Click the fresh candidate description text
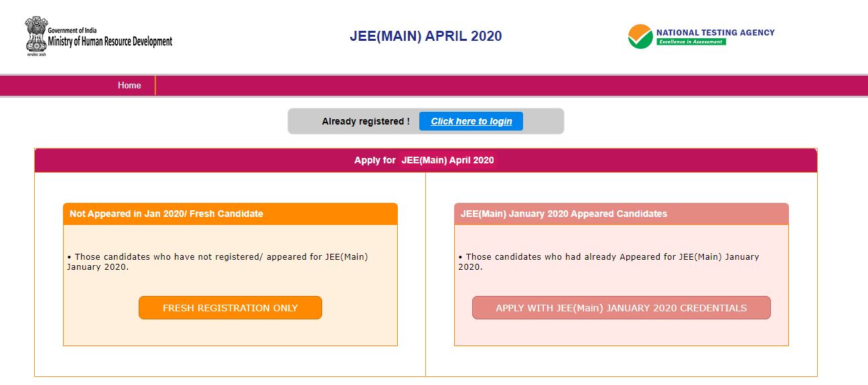868x385 pixels. [x=218, y=262]
